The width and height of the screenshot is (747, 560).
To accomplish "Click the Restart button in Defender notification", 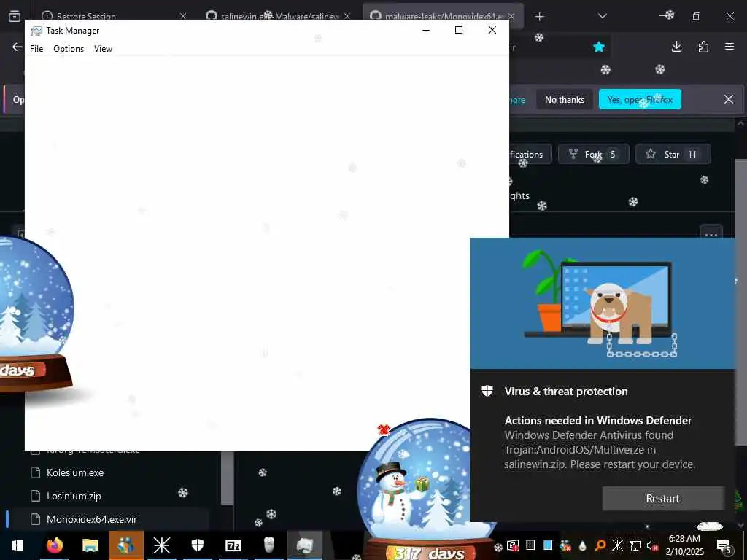I will 662,499.
